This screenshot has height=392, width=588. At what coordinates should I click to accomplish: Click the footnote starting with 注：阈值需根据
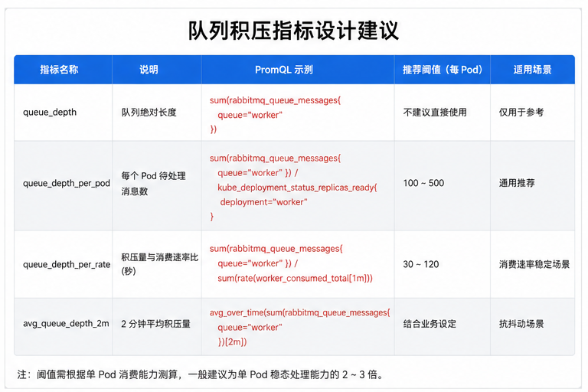(201, 374)
